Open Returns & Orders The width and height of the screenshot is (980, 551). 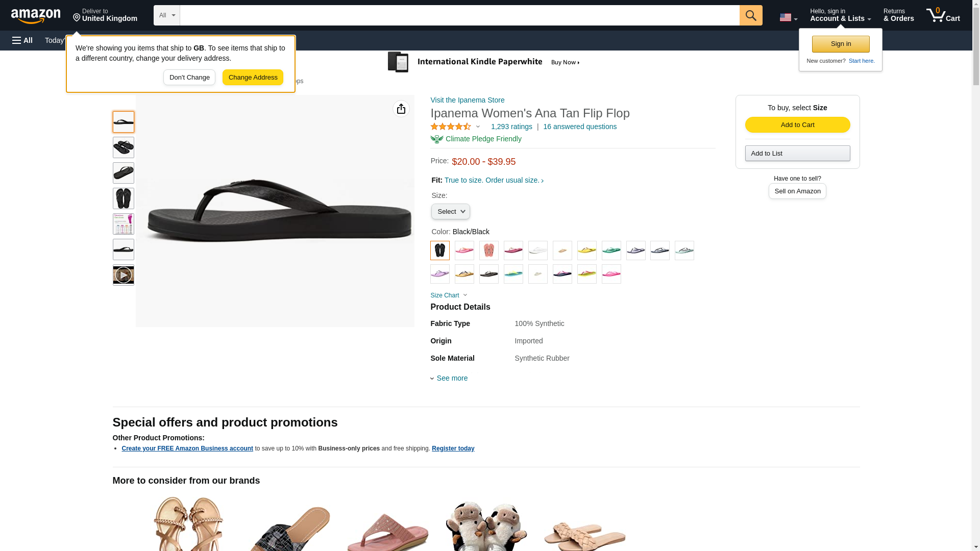click(898, 15)
